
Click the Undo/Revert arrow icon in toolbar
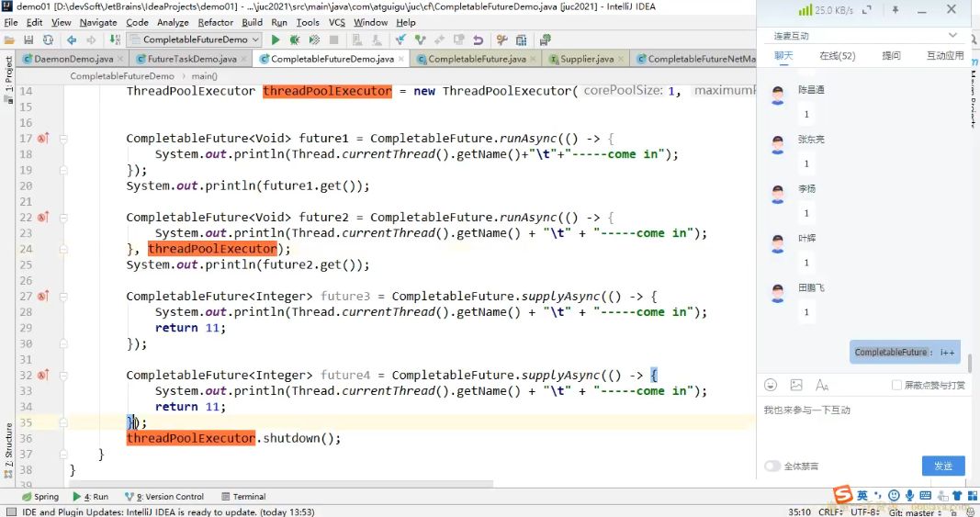click(x=478, y=40)
